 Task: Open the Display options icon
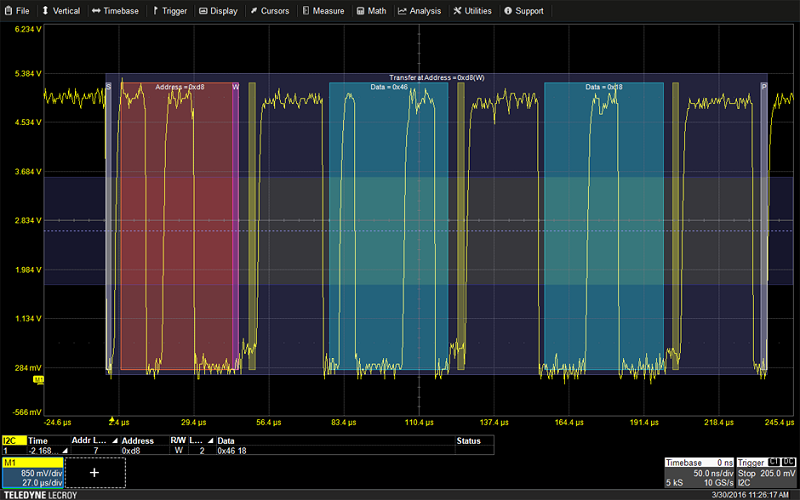point(204,11)
